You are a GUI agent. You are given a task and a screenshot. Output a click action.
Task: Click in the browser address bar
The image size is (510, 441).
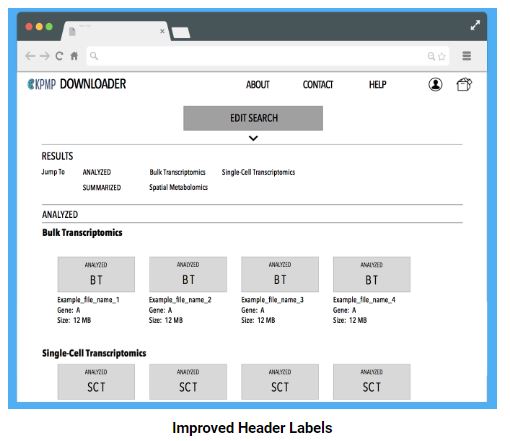point(260,56)
